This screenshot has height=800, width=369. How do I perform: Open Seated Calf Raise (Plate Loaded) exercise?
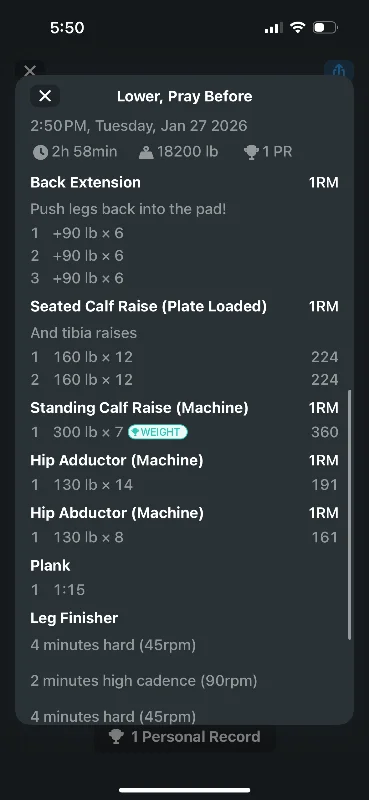click(x=149, y=307)
